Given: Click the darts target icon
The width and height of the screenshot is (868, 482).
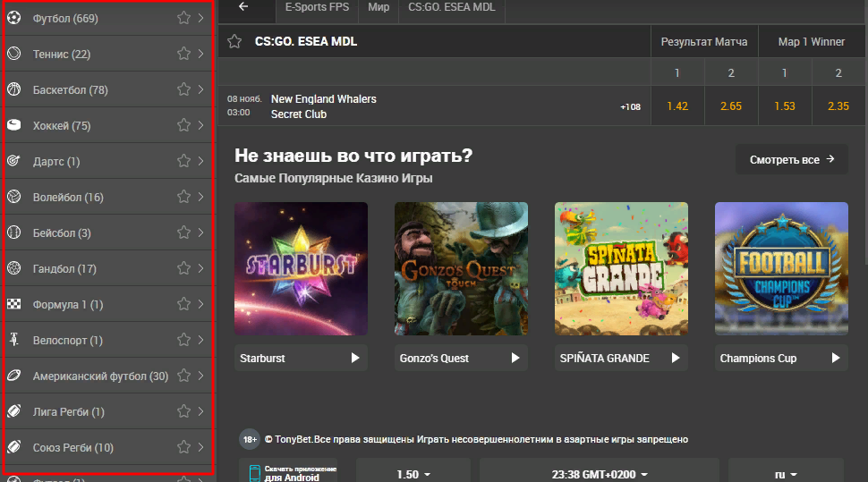Looking at the screenshot, I should [x=13, y=161].
